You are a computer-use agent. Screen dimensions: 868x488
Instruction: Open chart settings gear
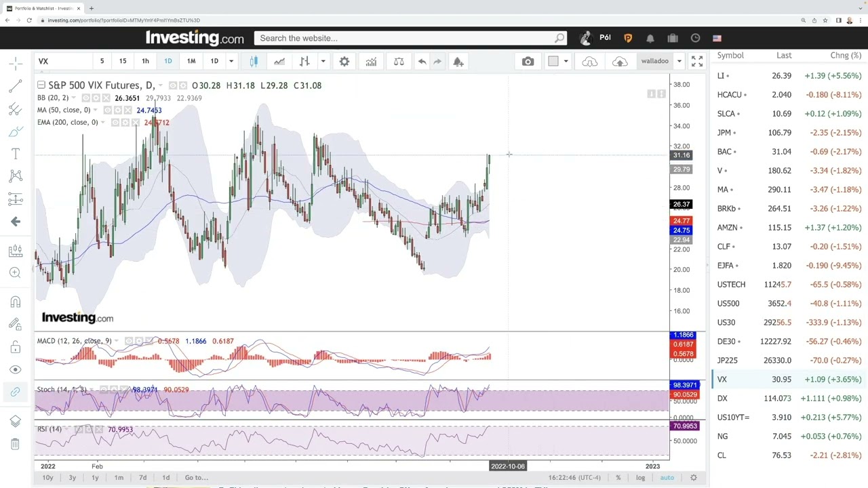[x=344, y=62]
